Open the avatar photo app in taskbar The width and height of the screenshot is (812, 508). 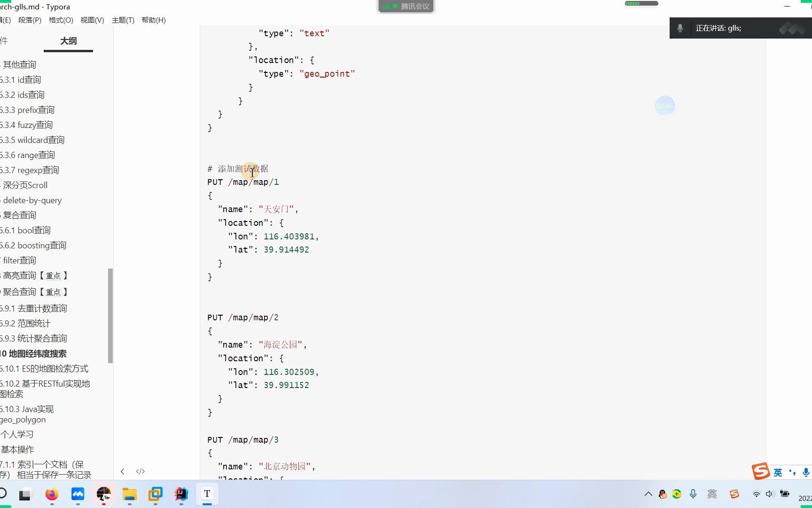[103, 494]
